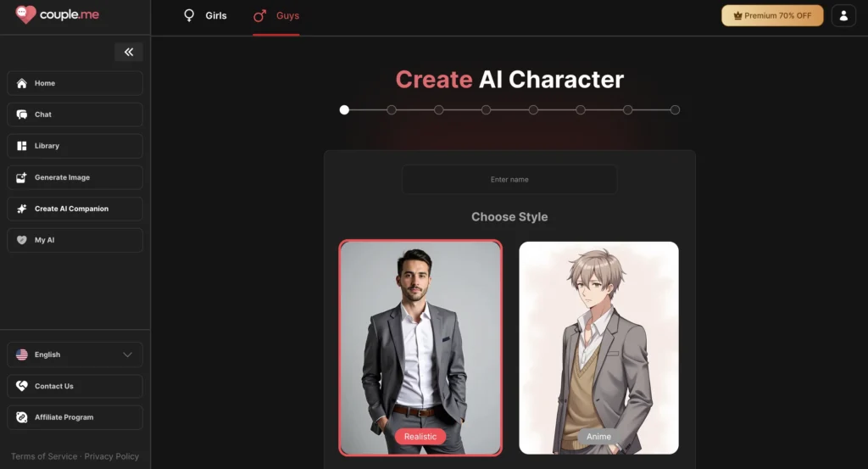Collapse the sidebar with double-chevron button
The width and height of the screenshot is (868, 469).
[129, 52]
